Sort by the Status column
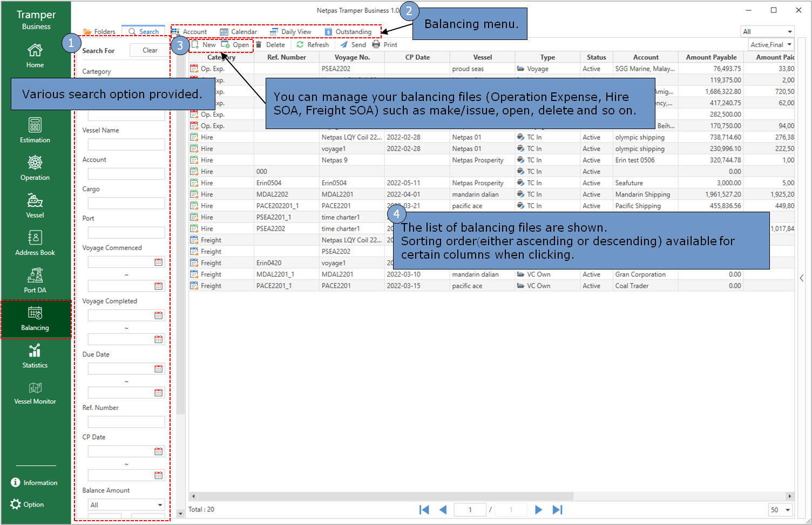Screen dimensions: 812x525 597,57
